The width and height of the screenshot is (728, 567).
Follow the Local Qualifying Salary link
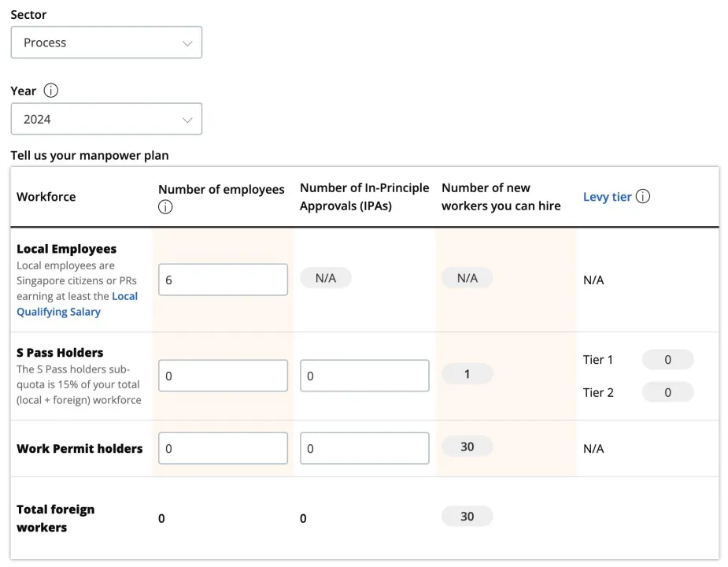[77, 304]
